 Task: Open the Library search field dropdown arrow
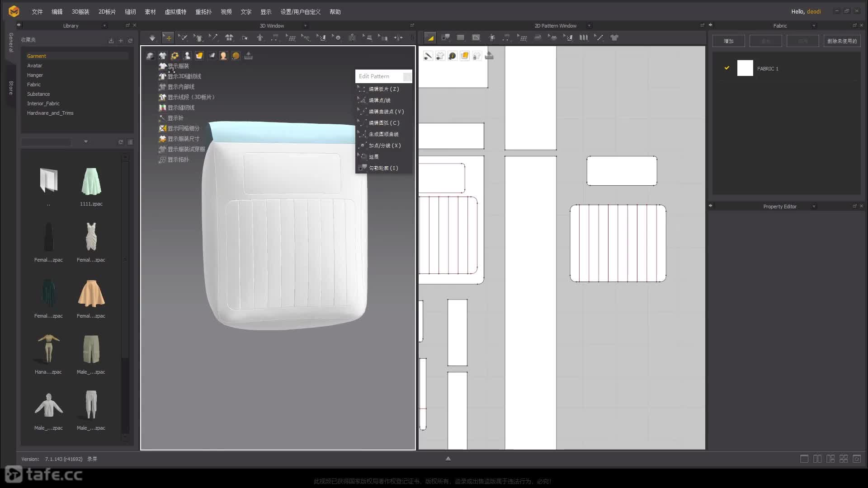(86, 142)
